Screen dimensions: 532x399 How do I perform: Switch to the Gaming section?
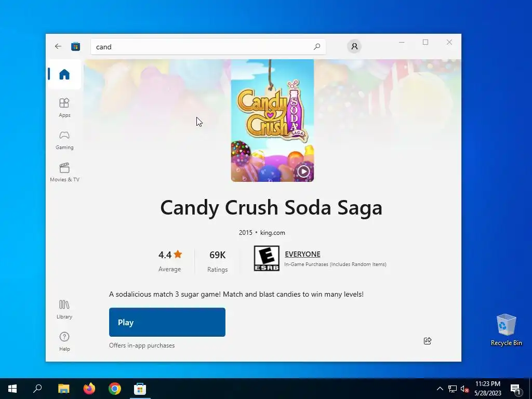64,140
